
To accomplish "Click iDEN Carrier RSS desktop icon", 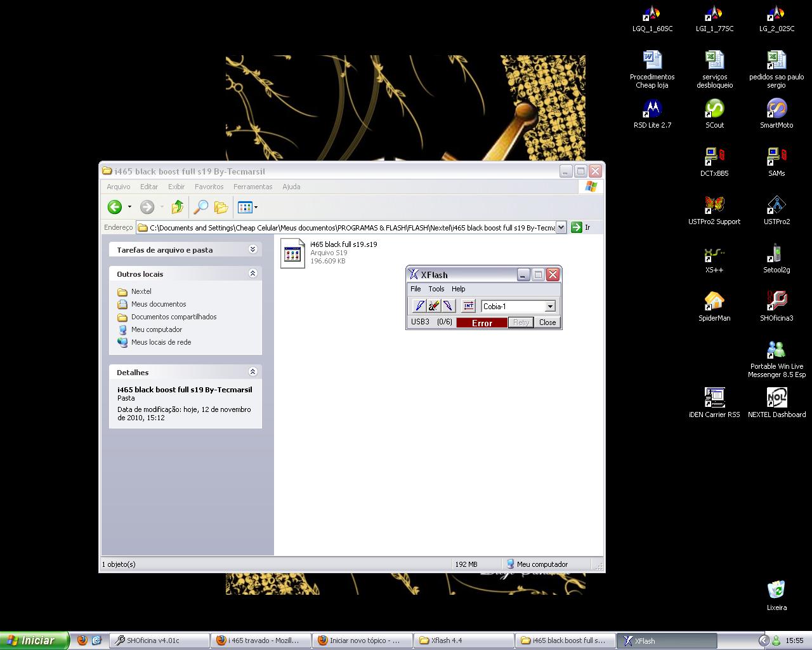I will tap(714, 404).
